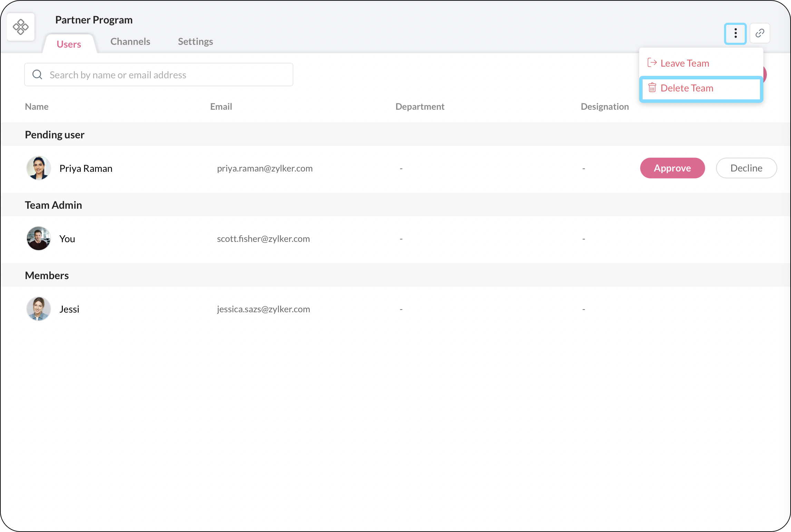Open Priya Raman's profile picture
The image size is (791, 532).
tap(39, 168)
